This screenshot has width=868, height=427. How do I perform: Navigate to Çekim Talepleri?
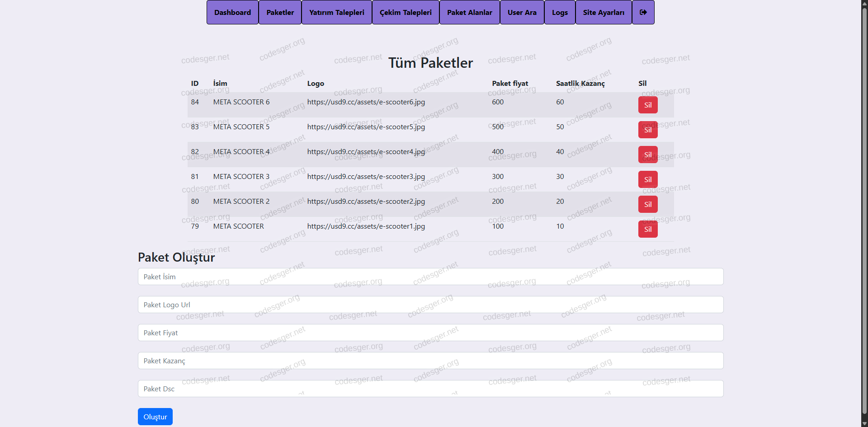pos(406,12)
